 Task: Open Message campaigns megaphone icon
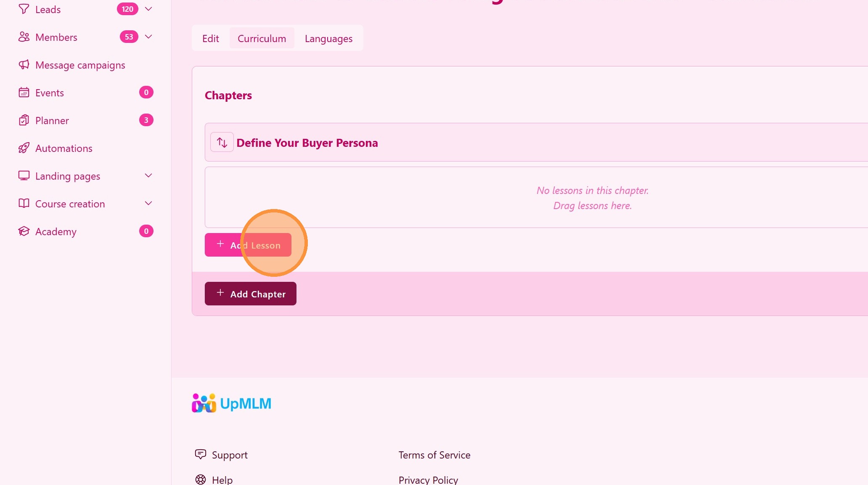point(24,65)
